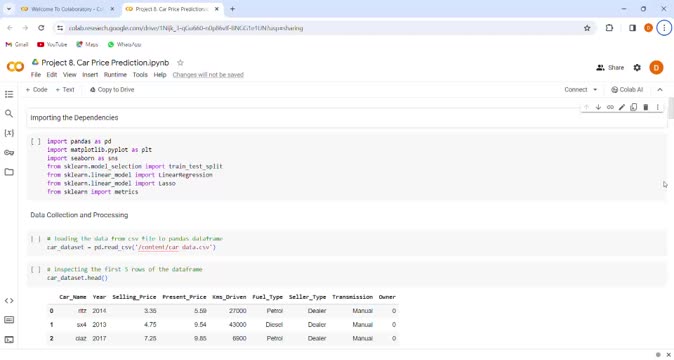Open the cell's more options menu
This screenshot has width=674, height=360.
(658, 107)
